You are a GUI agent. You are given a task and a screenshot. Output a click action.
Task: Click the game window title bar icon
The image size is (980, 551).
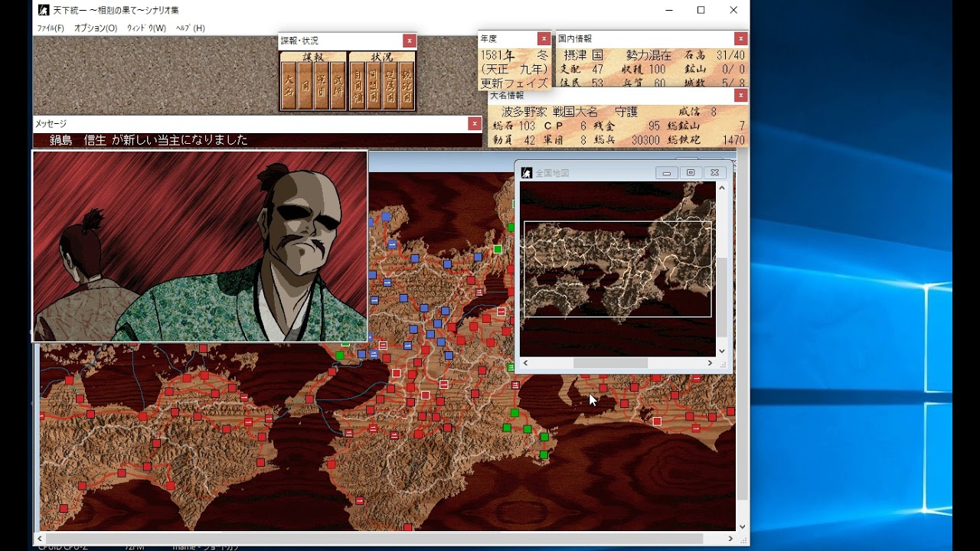[44, 10]
